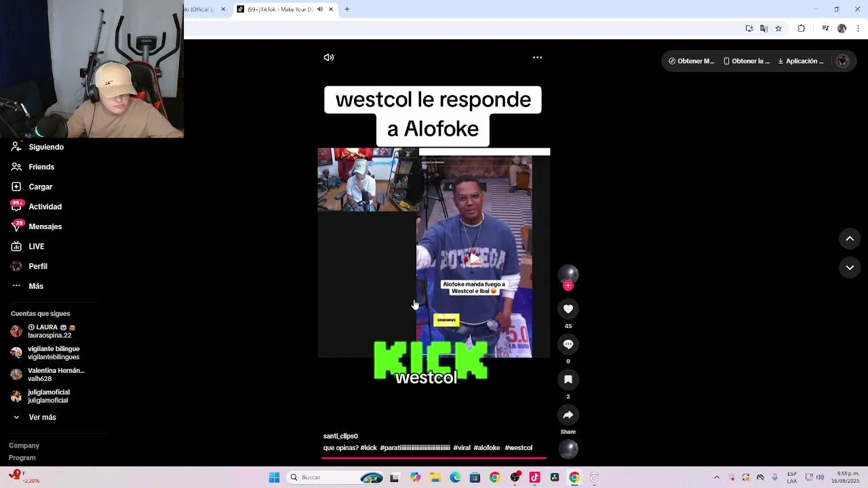Click the #alofoke hashtag
The width and height of the screenshot is (868, 488).
click(487, 448)
